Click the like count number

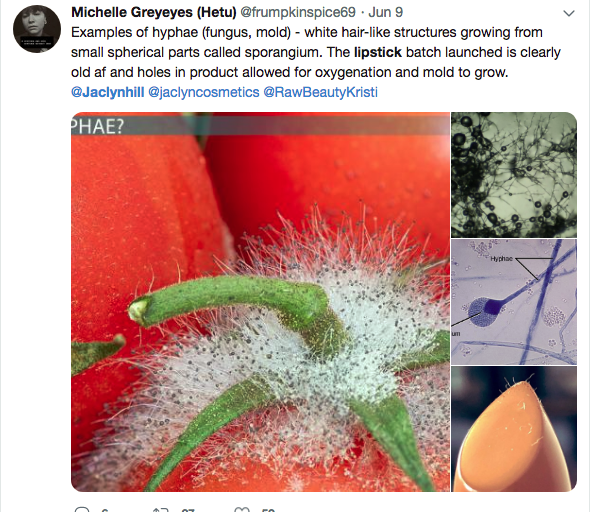pos(268,510)
